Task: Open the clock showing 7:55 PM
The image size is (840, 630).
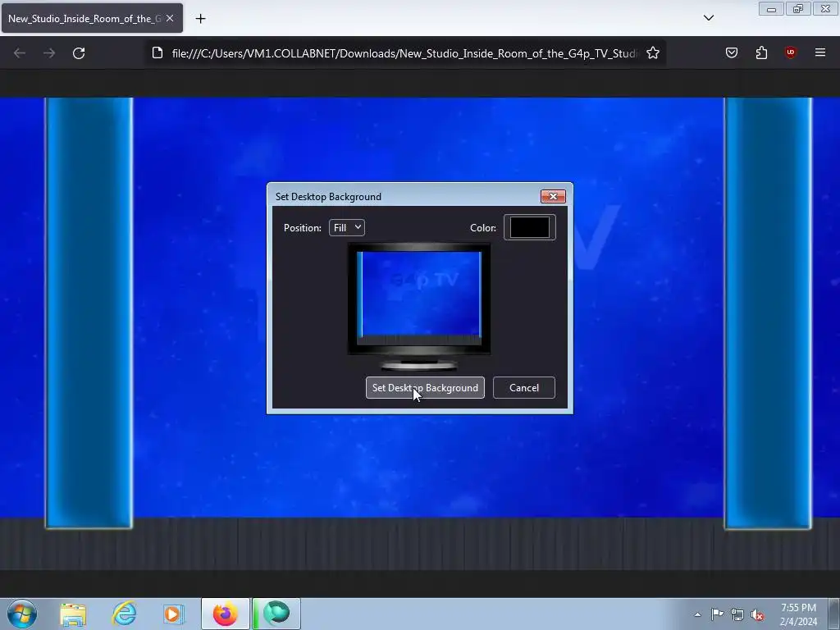Action: coord(798,614)
